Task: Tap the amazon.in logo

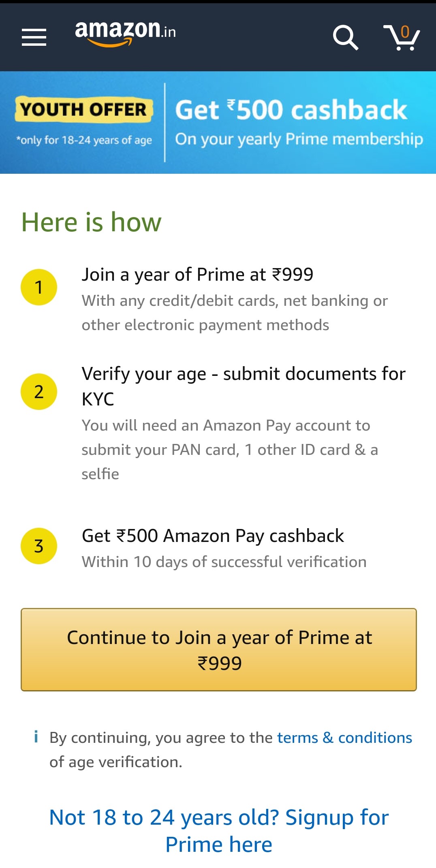Action: click(x=126, y=34)
